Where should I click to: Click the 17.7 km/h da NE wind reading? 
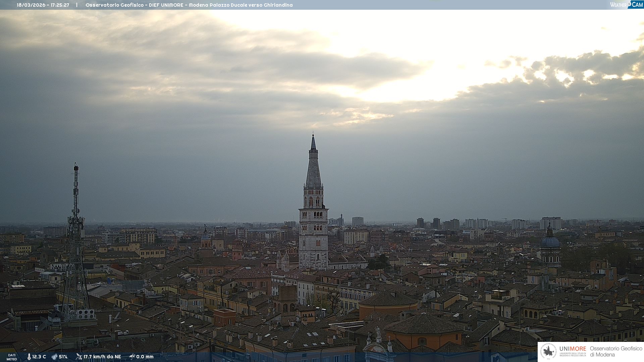point(102,357)
